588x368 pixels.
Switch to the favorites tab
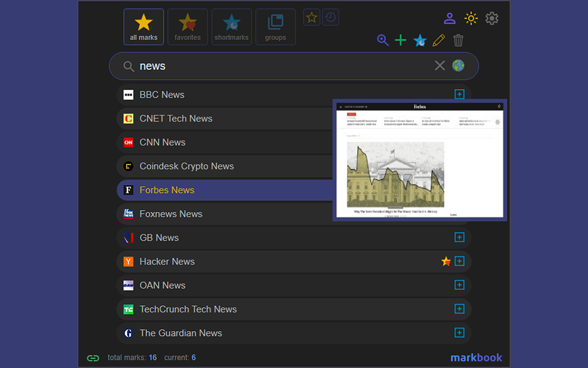point(187,27)
